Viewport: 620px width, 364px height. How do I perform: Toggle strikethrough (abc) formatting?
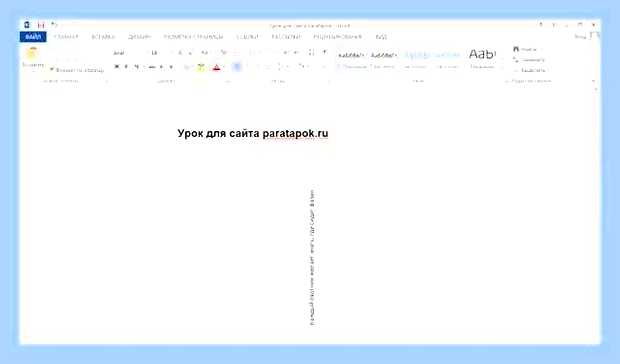tap(151, 67)
